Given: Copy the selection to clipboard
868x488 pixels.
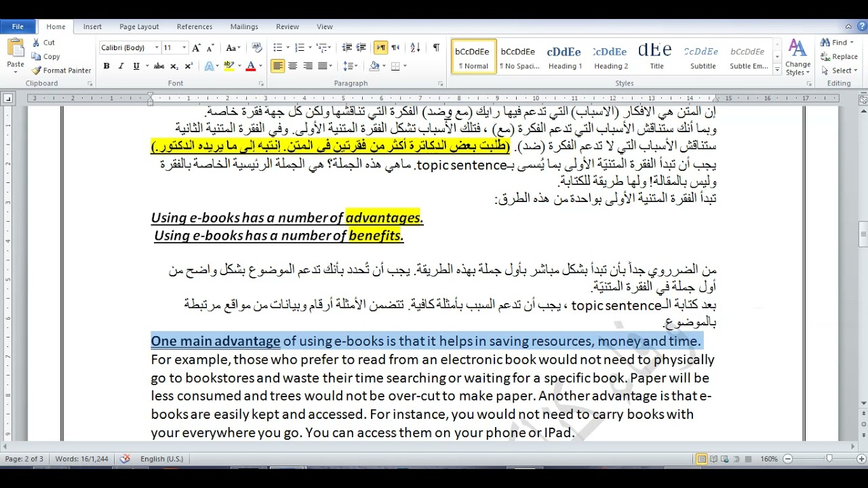Looking at the screenshot, I should tap(46, 56).
